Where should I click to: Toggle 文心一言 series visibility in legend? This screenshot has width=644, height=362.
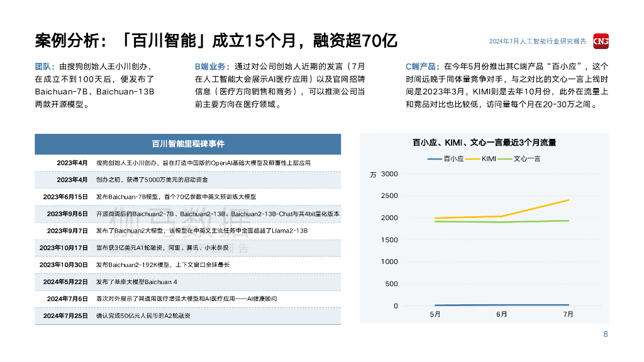(530, 159)
